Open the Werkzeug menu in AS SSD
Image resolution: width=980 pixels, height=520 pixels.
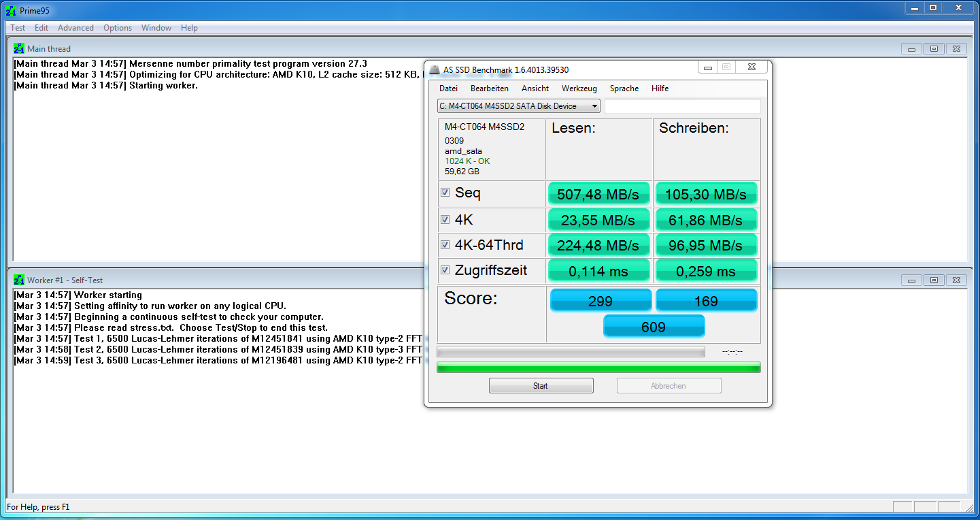(579, 88)
